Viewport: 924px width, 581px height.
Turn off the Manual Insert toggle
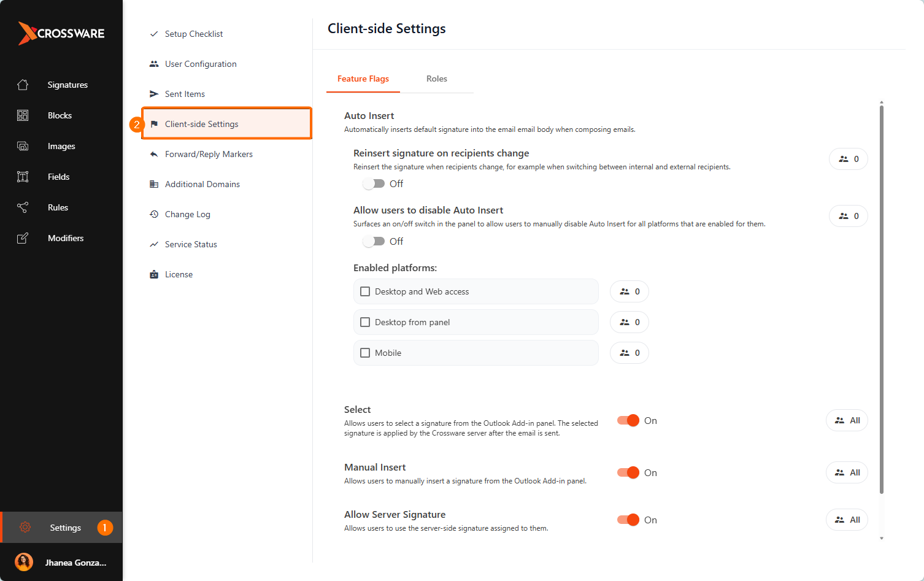(628, 472)
